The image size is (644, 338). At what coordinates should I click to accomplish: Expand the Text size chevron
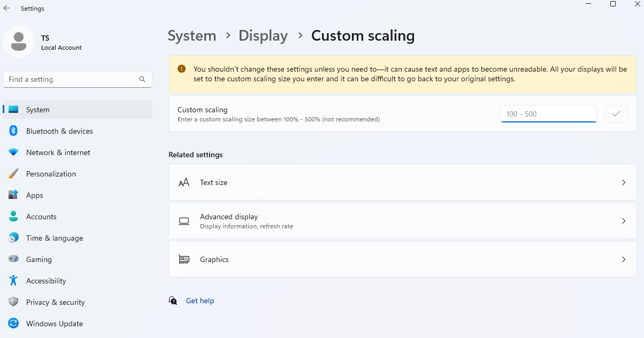[x=623, y=182]
